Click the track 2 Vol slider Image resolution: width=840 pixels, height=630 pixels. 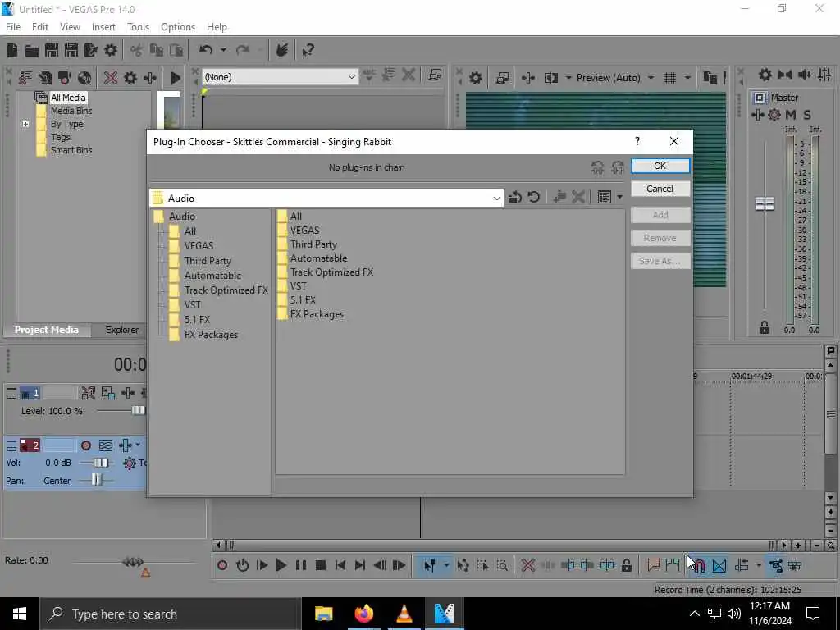tap(100, 463)
